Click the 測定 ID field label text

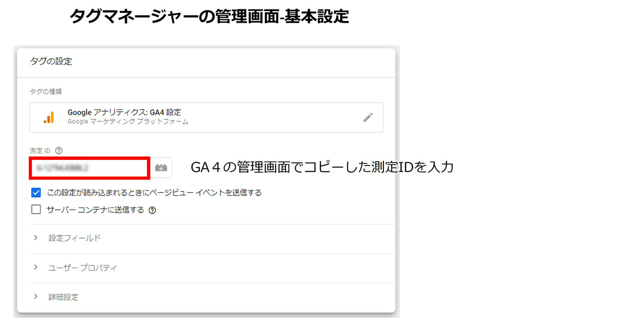pos(40,150)
